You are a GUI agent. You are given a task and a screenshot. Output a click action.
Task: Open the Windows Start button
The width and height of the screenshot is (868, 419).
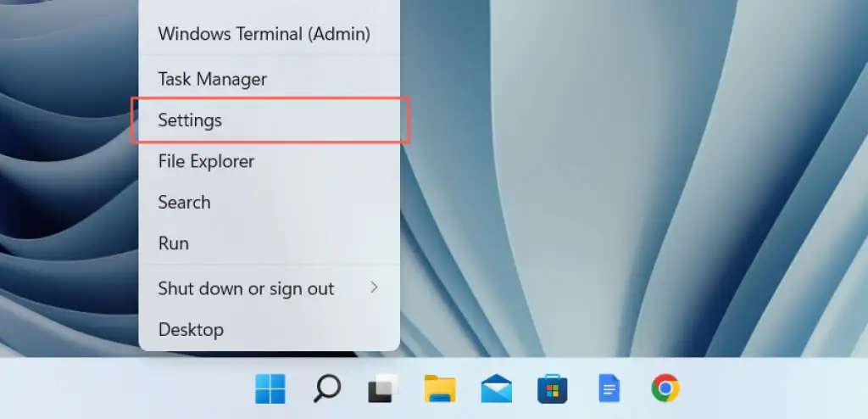click(270, 389)
